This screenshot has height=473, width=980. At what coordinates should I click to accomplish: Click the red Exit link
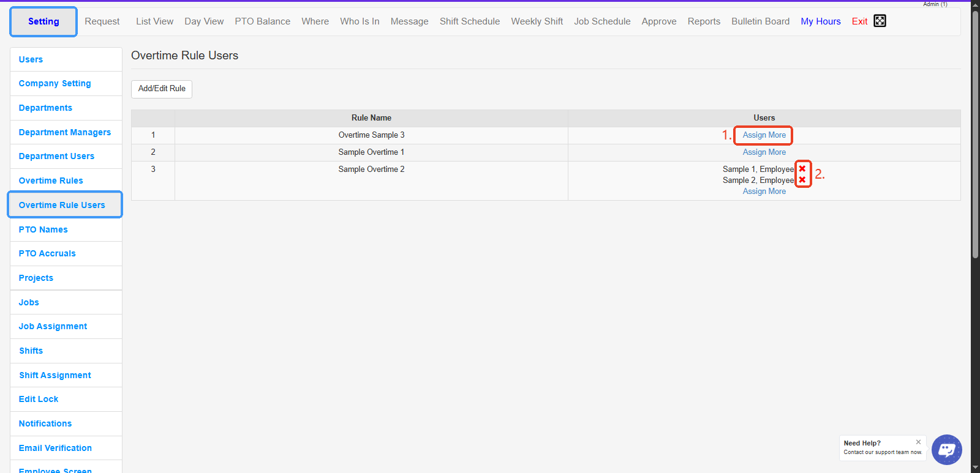click(x=859, y=21)
